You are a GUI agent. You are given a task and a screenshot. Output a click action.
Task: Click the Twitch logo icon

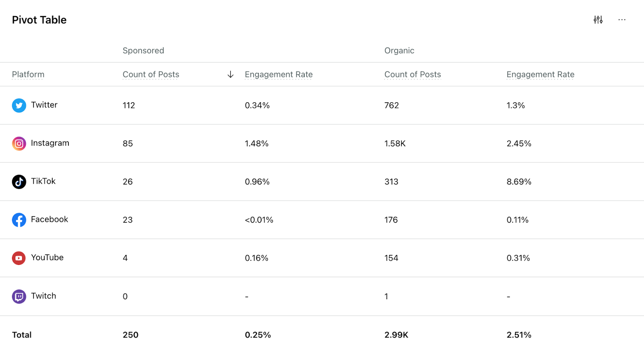[19, 296]
